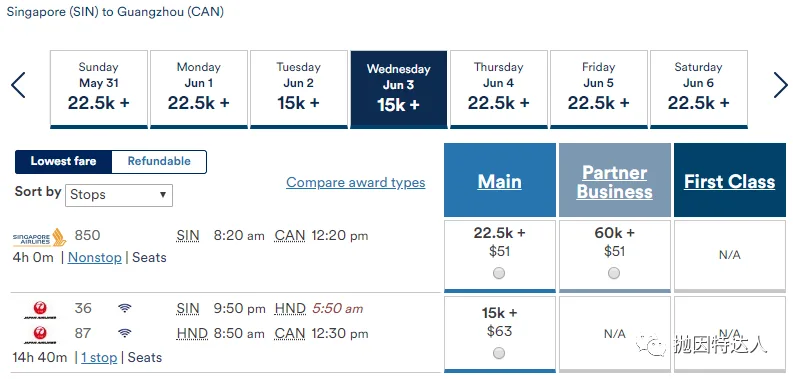Click Wi-Fi icon on flight 36
The image size is (793, 379).
[124, 308]
